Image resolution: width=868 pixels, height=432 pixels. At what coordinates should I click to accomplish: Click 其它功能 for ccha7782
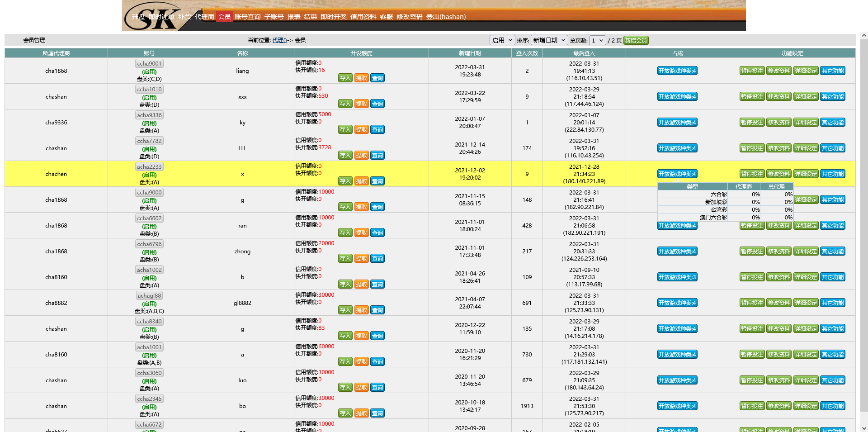click(833, 148)
